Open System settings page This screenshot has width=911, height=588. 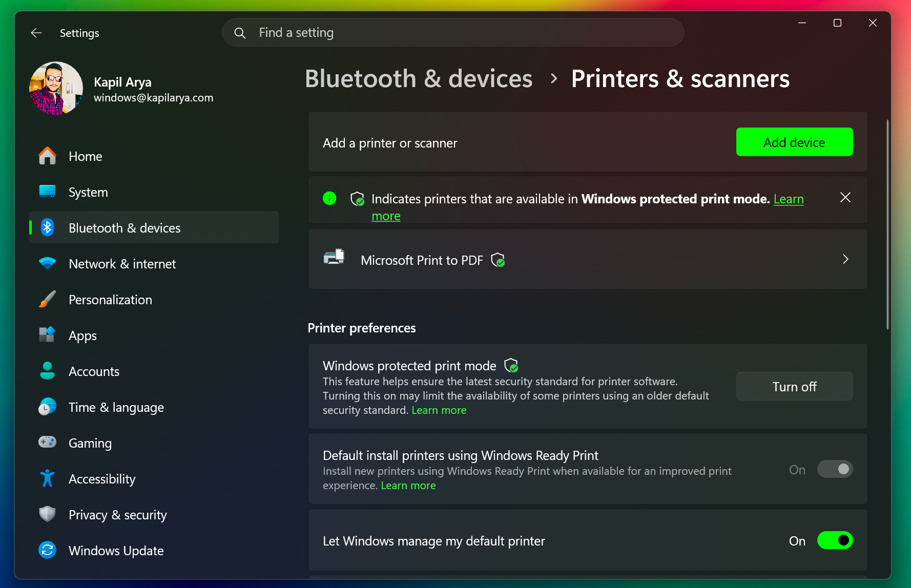(x=154, y=192)
